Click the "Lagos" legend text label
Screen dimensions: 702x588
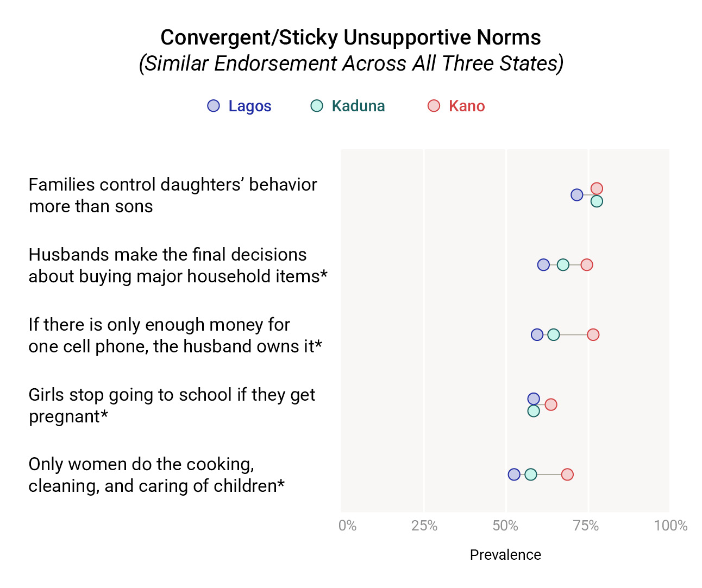point(249,106)
